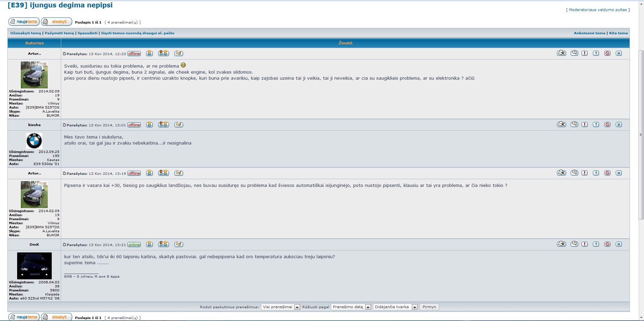Viewport: 644px width, 321px height.
Task: Click DmK's dark BMW avatar thumbnail
Action: [34, 266]
